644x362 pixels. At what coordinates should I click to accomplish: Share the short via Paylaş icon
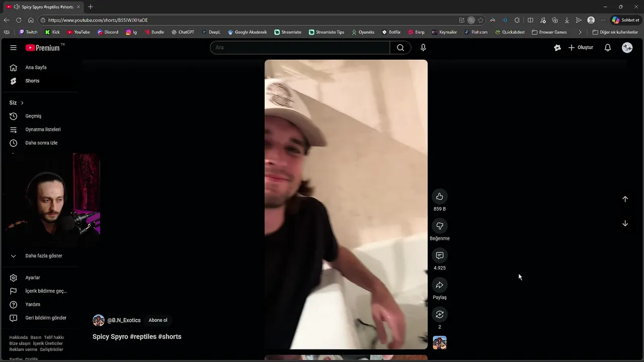coord(439,285)
